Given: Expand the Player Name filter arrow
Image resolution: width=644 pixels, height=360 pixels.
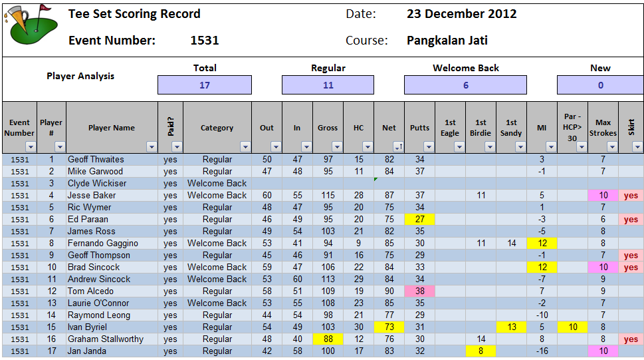Looking at the screenshot, I should click(152, 147).
